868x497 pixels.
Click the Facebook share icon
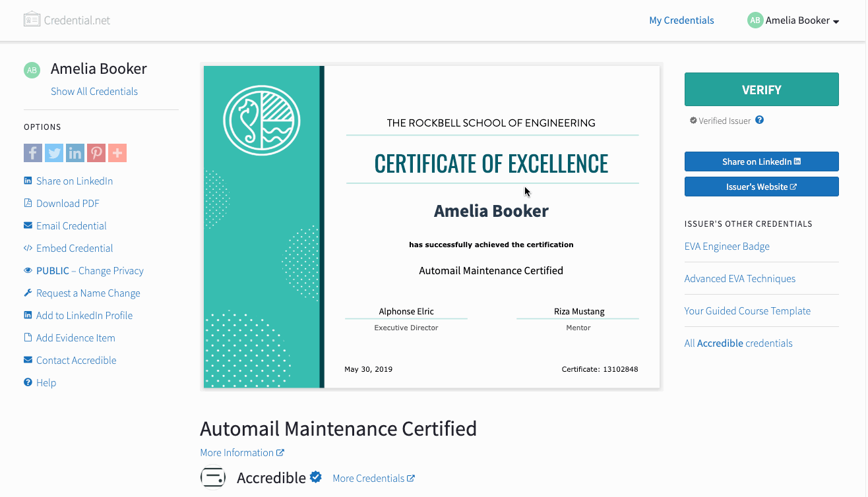33,153
